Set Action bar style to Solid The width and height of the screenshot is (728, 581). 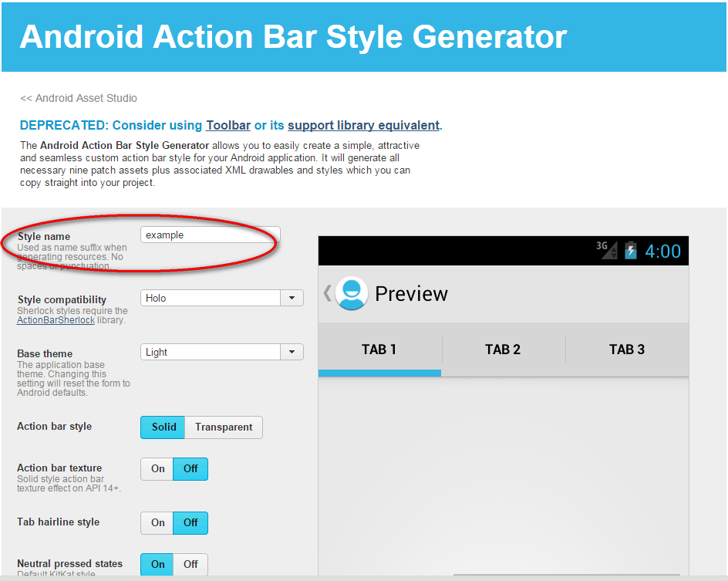[163, 427]
